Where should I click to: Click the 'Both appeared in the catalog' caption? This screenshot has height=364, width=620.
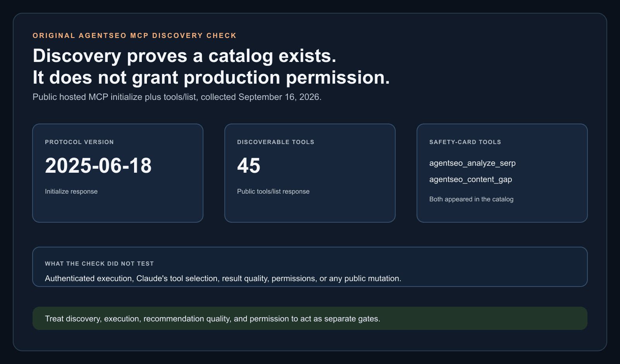(471, 199)
